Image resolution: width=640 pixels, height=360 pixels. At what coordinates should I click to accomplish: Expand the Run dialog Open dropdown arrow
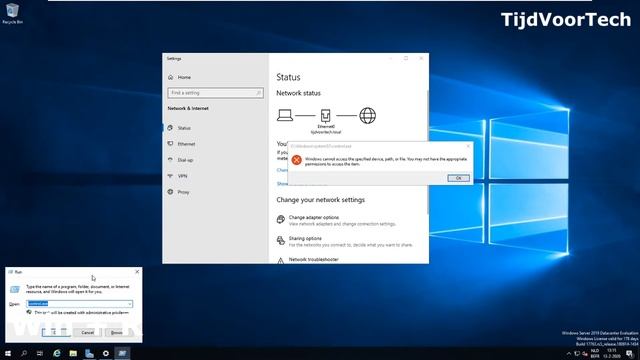click(x=130, y=304)
